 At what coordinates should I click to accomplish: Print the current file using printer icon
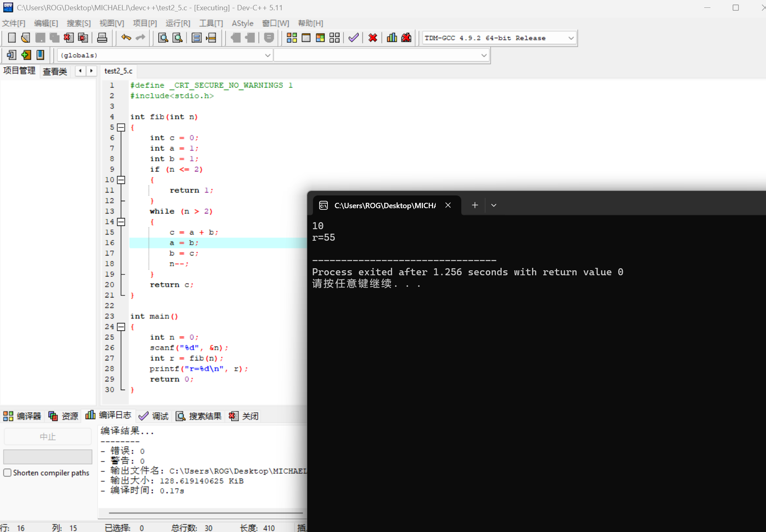[102, 38]
